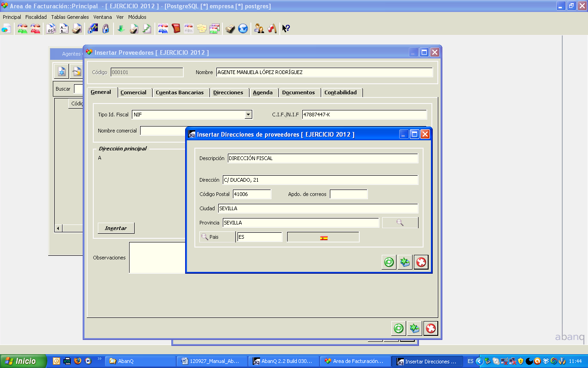This screenshot has width=588, height=368.
Task: Open the Fiscalidad menu
Action: (x=36, y=17)
